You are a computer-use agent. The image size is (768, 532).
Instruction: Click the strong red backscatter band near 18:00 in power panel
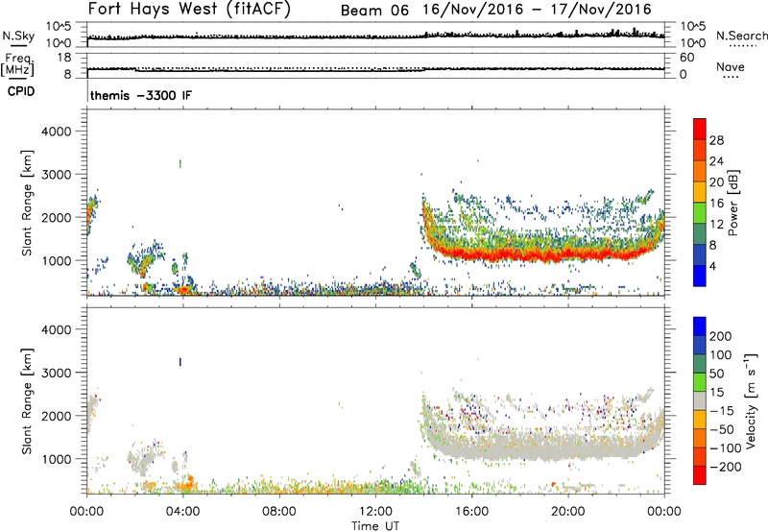click(x=519, y=255)
